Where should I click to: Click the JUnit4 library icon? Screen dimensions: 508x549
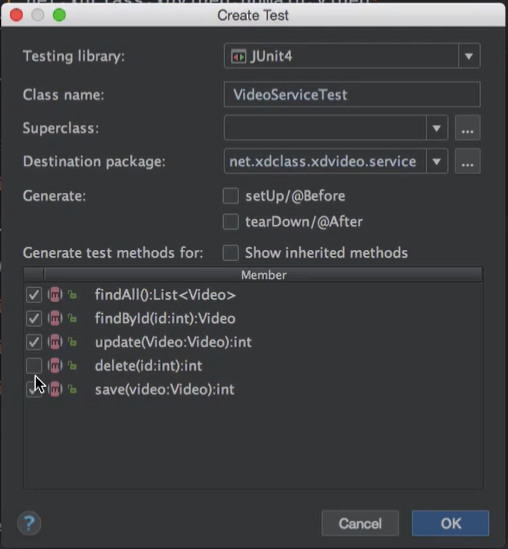tap(238, 56)
